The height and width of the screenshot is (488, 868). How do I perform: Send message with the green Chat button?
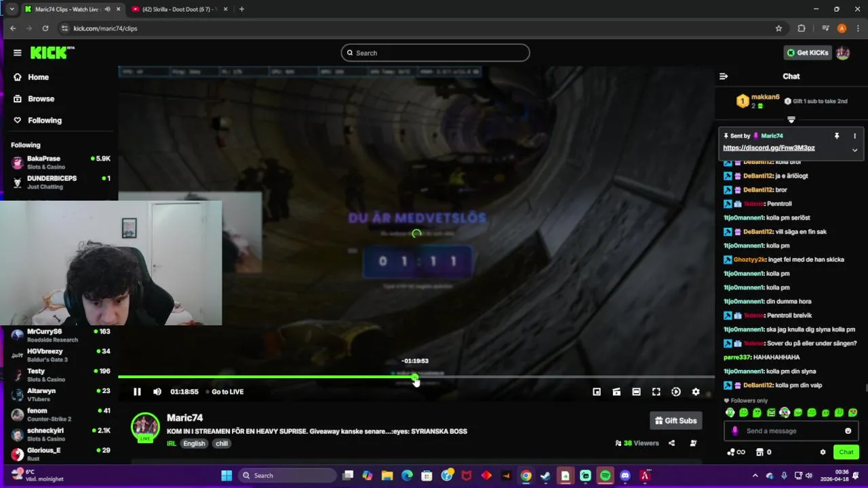846,452
